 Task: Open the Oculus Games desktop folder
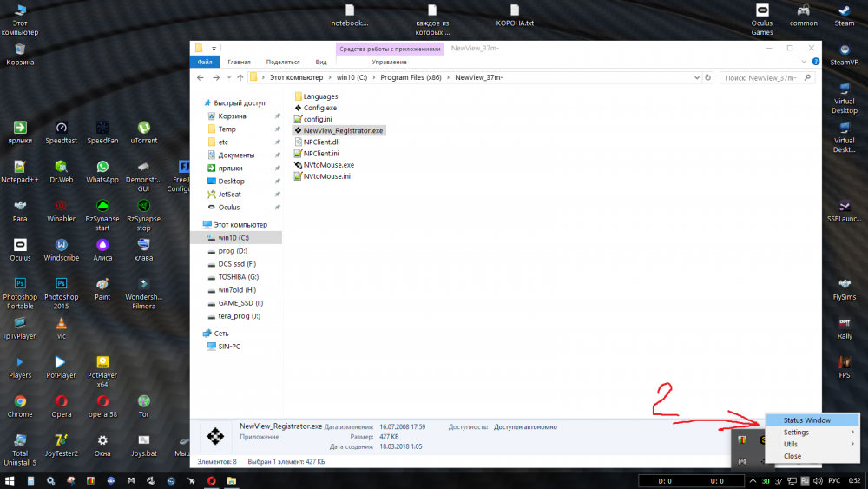point(762,19)
